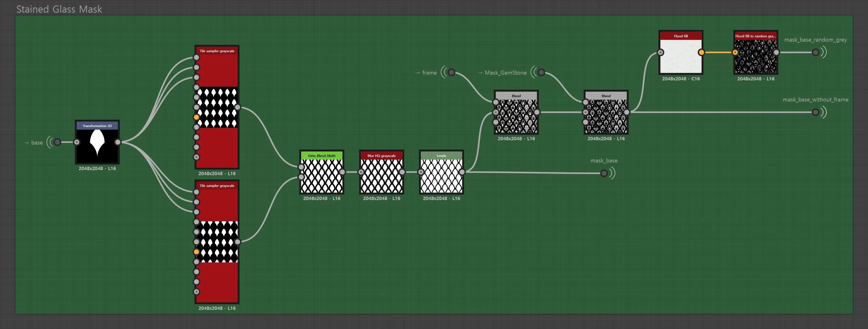Click the Stained Glass Mask frame title

pos(59,9)
